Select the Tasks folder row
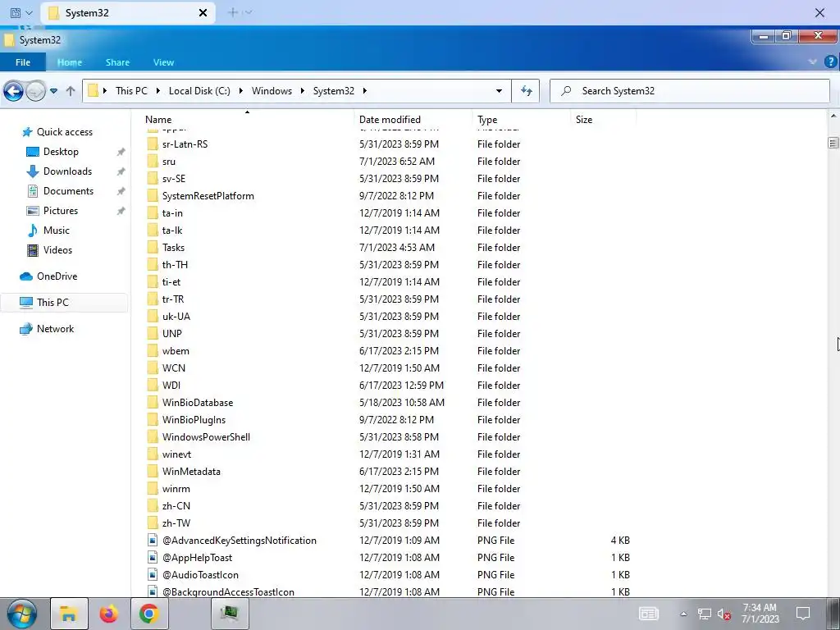This screenshot has height=630, width=840. click(390, 248)
